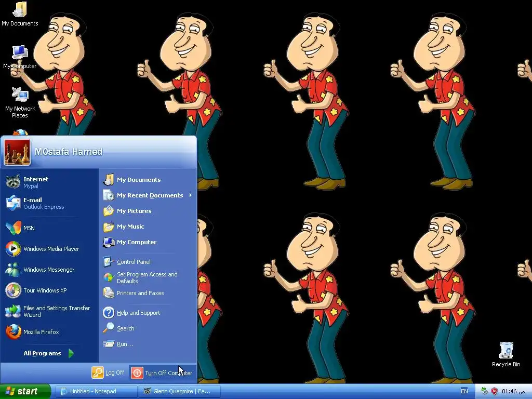Click the red security shield tray icon
The image size is (532, 399).
tap(495, 391)
